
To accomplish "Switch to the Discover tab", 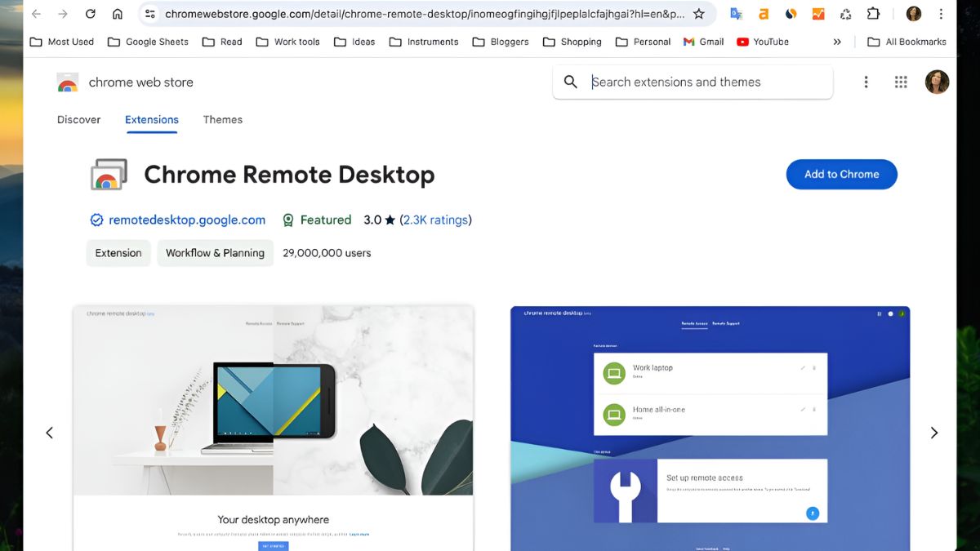I will (x=79, y=119).
